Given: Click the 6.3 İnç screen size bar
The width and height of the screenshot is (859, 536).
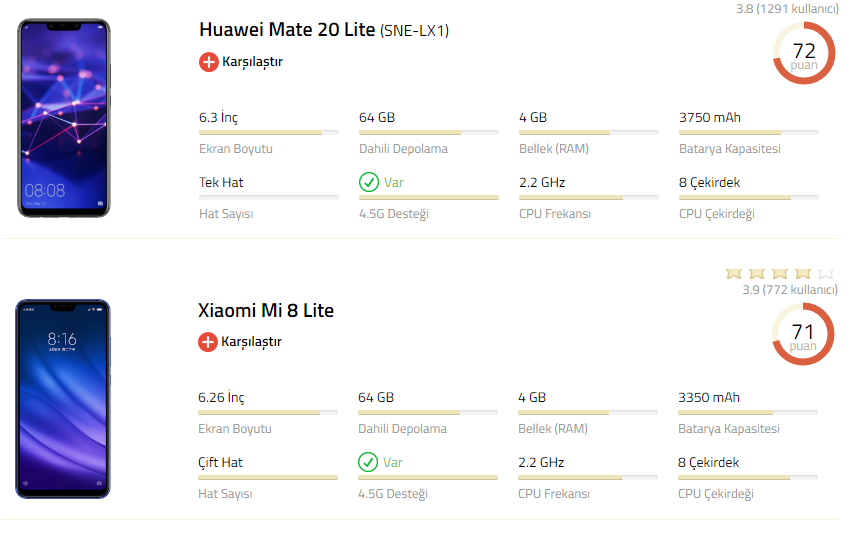Looking at the screenshot, I should [x=268, y=132].
